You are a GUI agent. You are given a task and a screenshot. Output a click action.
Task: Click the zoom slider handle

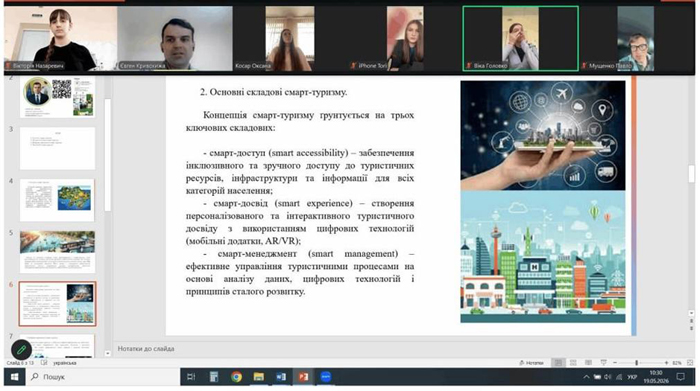coord(637,363)
